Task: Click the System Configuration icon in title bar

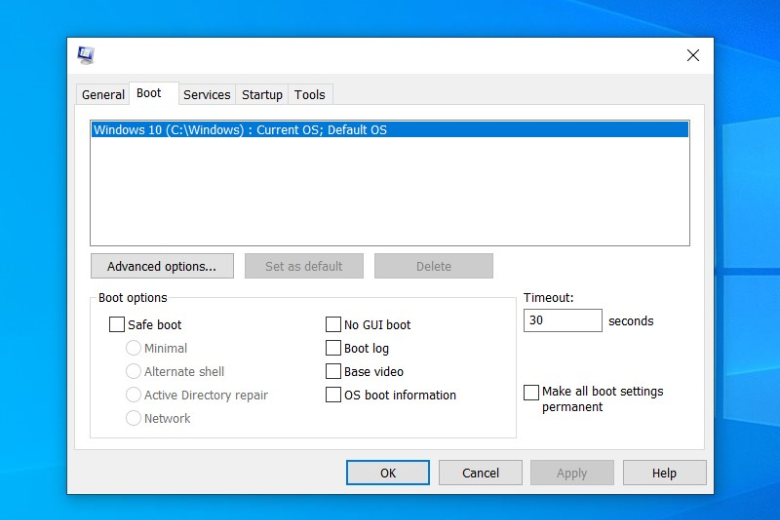Action: [86, 55]
